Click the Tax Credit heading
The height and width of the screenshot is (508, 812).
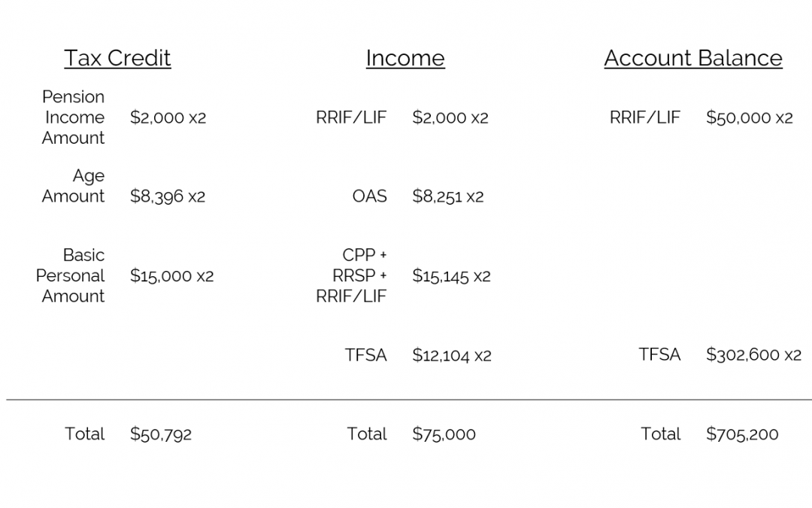pos(117,58)
